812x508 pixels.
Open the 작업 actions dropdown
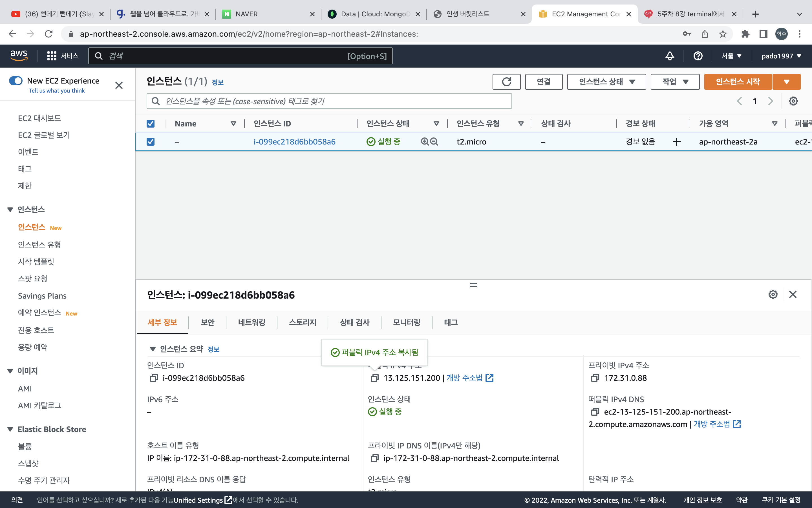tap(675, 82)
